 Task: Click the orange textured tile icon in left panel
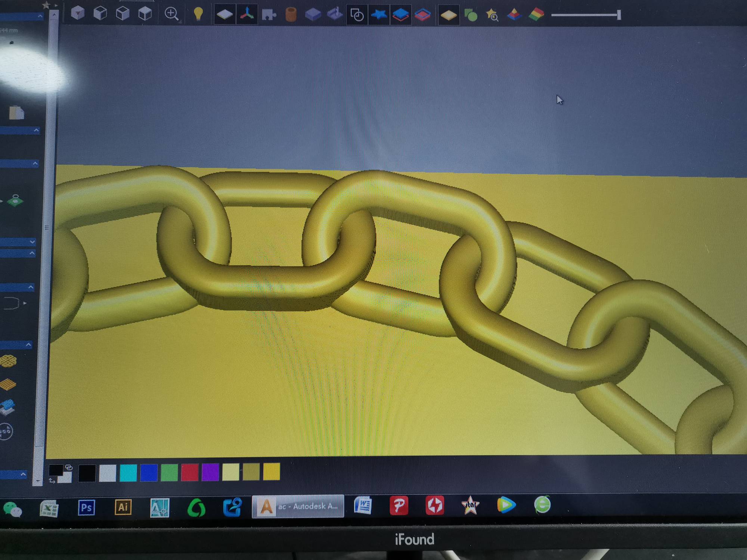coord(8,385)
